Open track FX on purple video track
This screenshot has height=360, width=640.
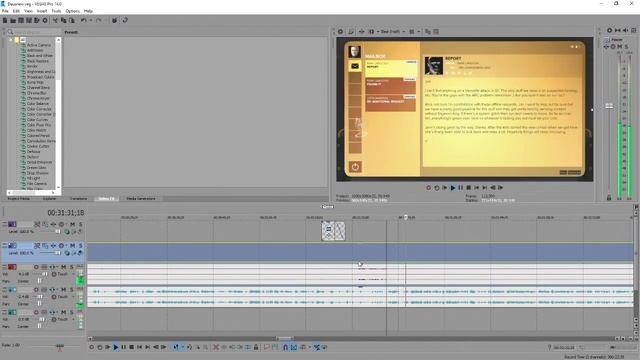[53, 224]
